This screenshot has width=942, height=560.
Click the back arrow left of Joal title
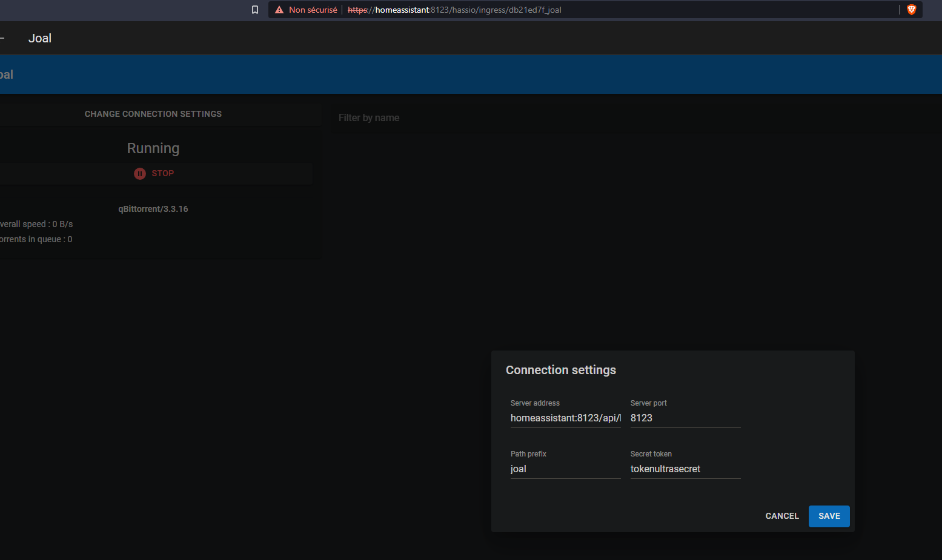4,38
